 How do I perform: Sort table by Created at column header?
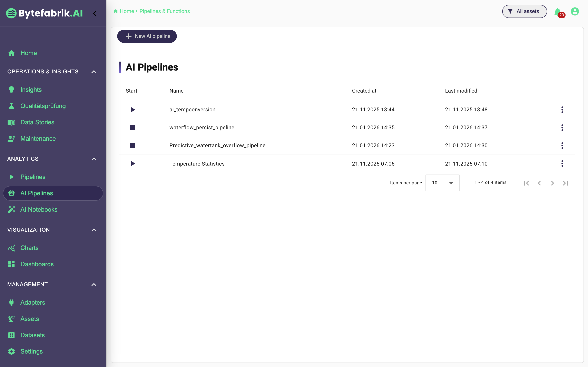coord(364,91)
